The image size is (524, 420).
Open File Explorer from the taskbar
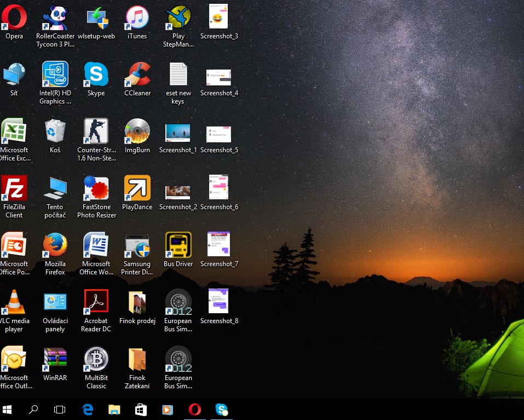pyautogui.click(x=114, y=409)
